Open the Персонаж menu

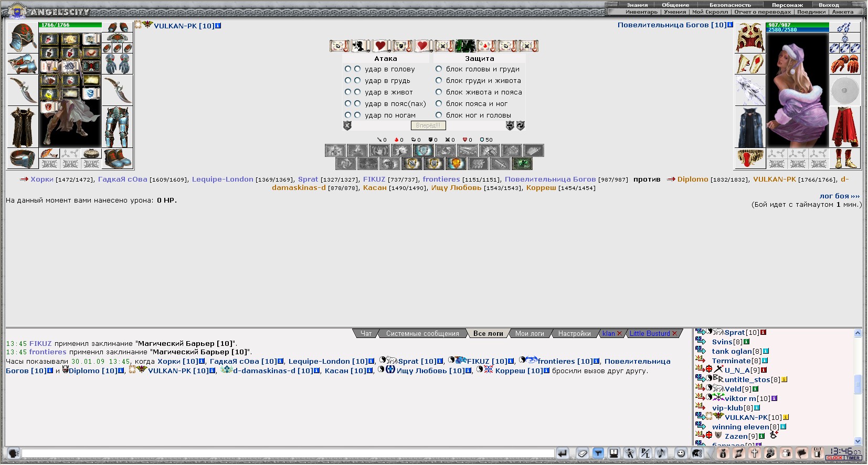point(787,5)
